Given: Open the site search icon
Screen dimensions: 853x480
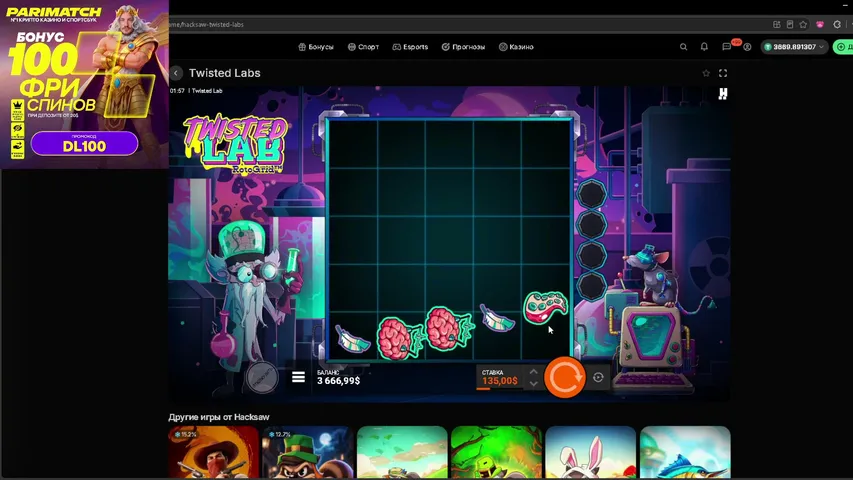Looking at the screenshot, I should (x=683, y=47).
